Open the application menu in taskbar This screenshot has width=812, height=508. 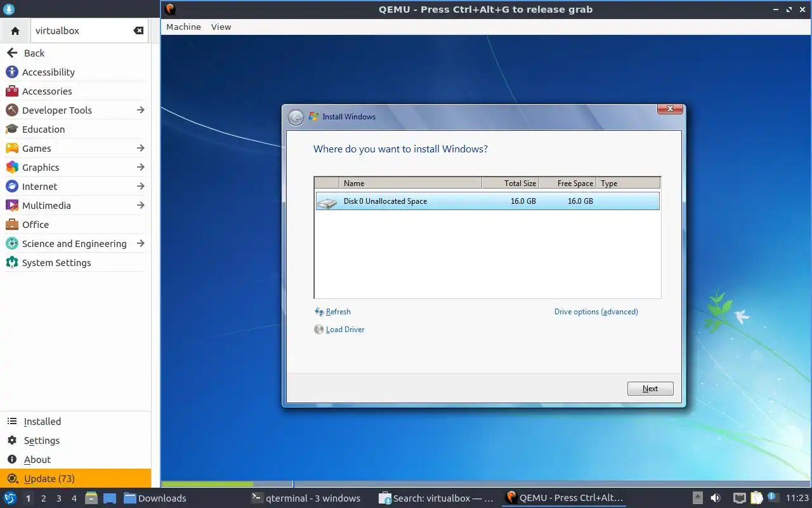pyautogui.click(x=10, y=498)
